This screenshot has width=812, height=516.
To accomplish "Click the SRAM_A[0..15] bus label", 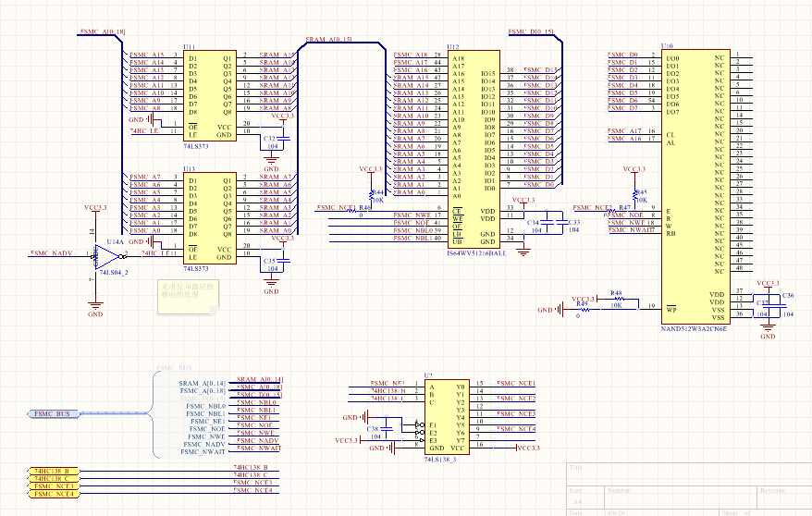I will tap(329, 40).
